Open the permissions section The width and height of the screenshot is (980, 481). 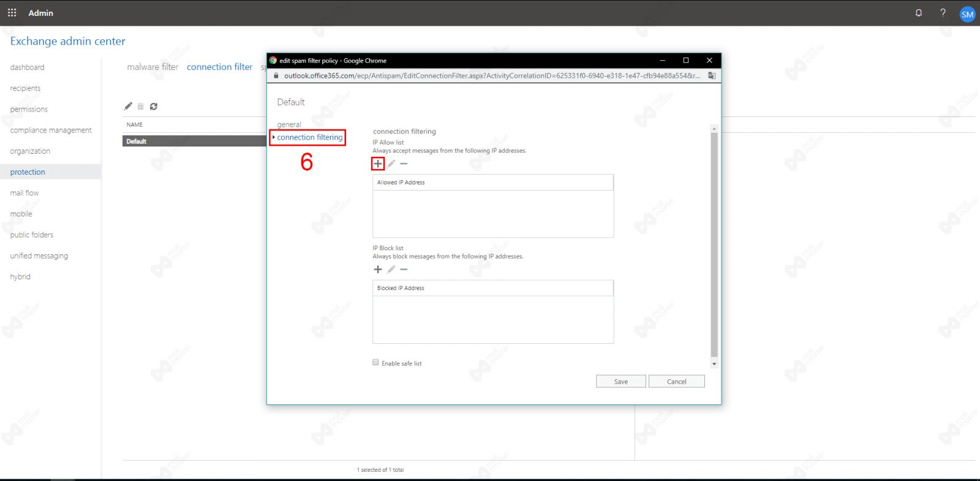click(29, 109)
